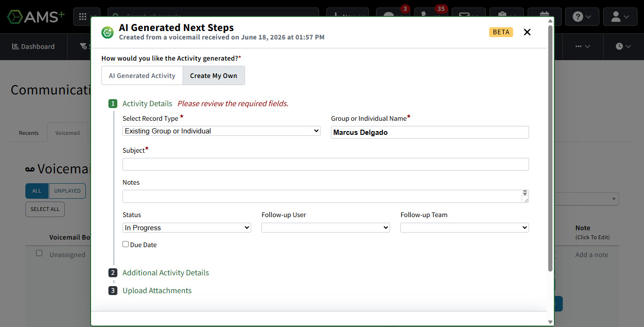Switch to the Recents tab

click(29, 133)
